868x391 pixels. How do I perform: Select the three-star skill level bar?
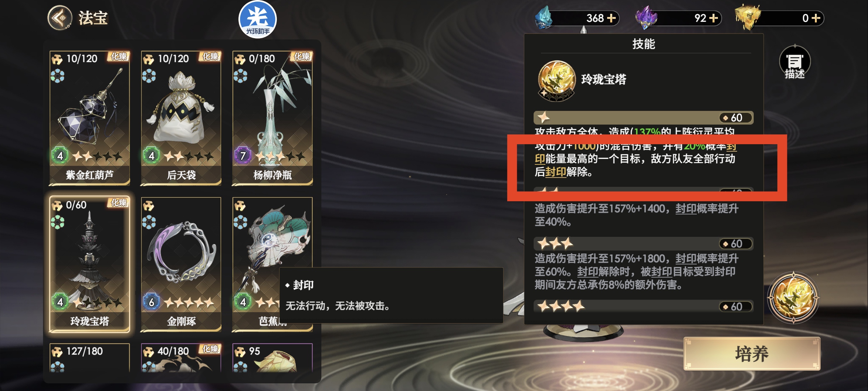click(x=643, y=243)
